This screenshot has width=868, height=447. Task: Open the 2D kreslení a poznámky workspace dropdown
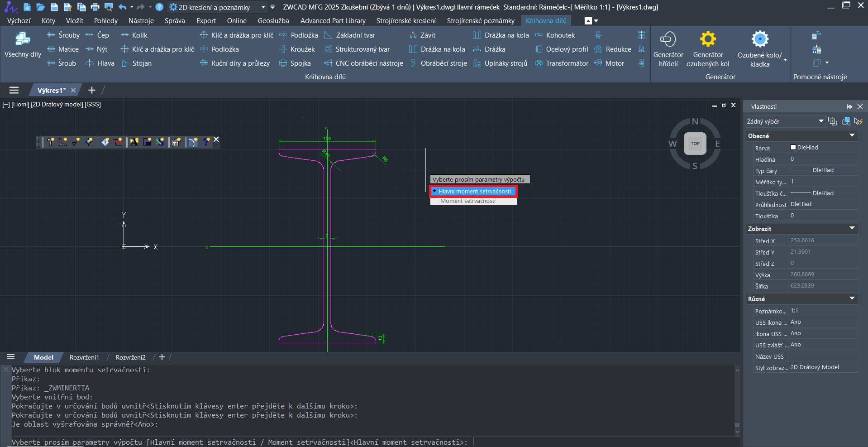pos(263,7)
